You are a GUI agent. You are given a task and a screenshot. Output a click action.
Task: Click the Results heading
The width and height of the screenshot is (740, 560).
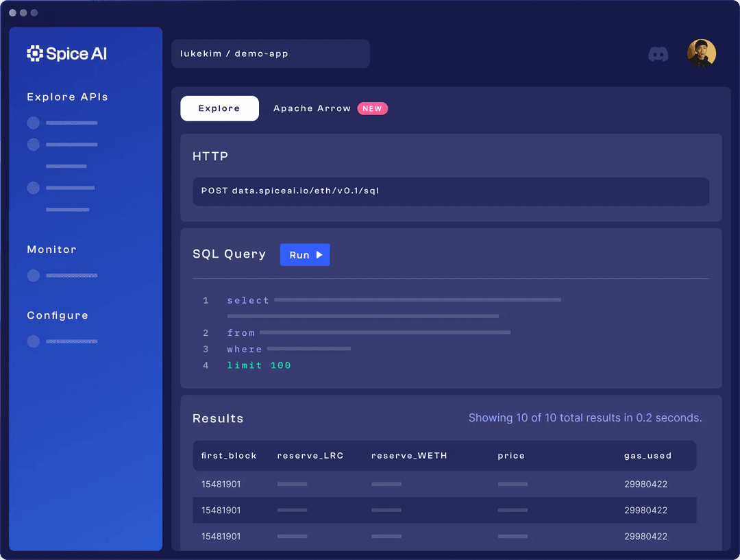pyautogui.click(x=218, y=418)
